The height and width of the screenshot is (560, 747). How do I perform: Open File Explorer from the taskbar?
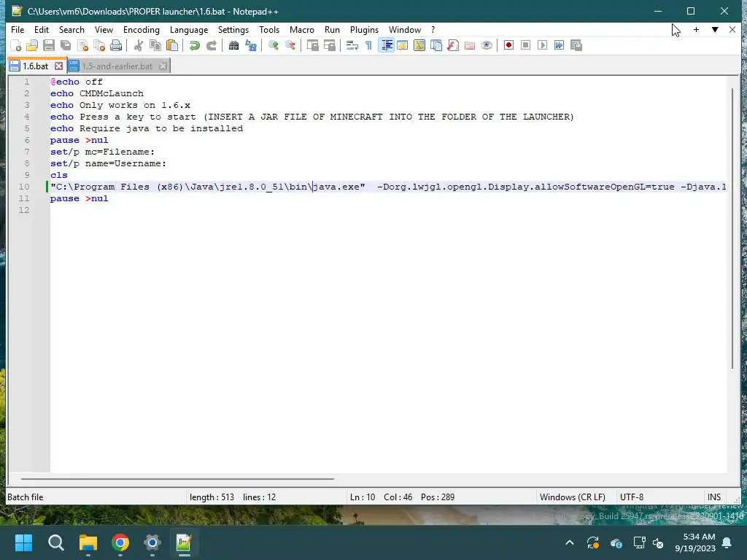click(88, 542)
